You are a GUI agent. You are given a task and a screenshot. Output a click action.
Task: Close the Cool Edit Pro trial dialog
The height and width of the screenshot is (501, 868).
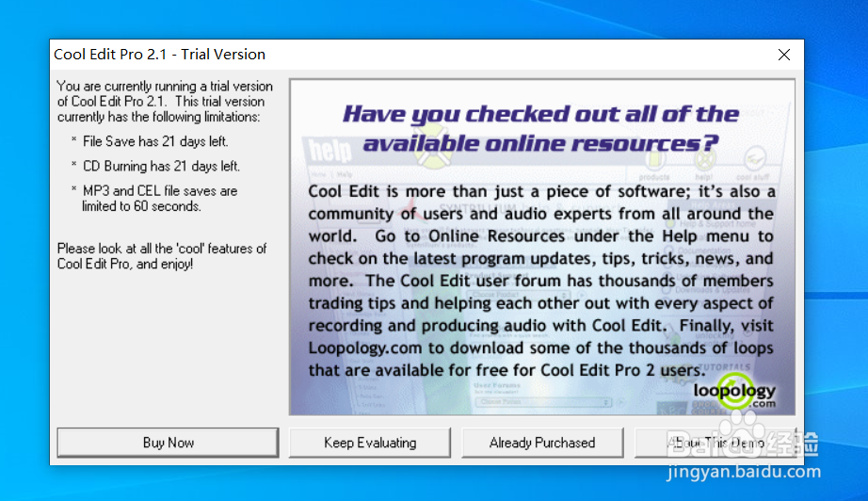[x=784, y=55]
